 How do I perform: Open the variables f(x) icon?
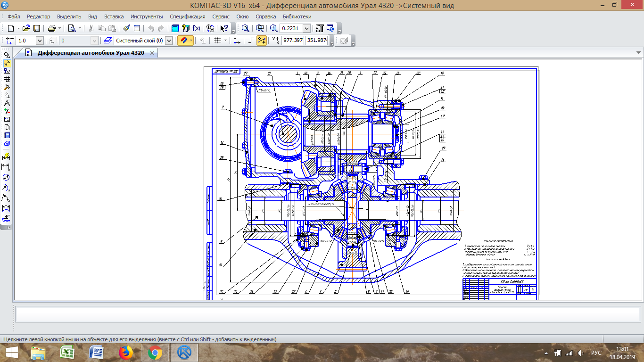tap(196, 28)
